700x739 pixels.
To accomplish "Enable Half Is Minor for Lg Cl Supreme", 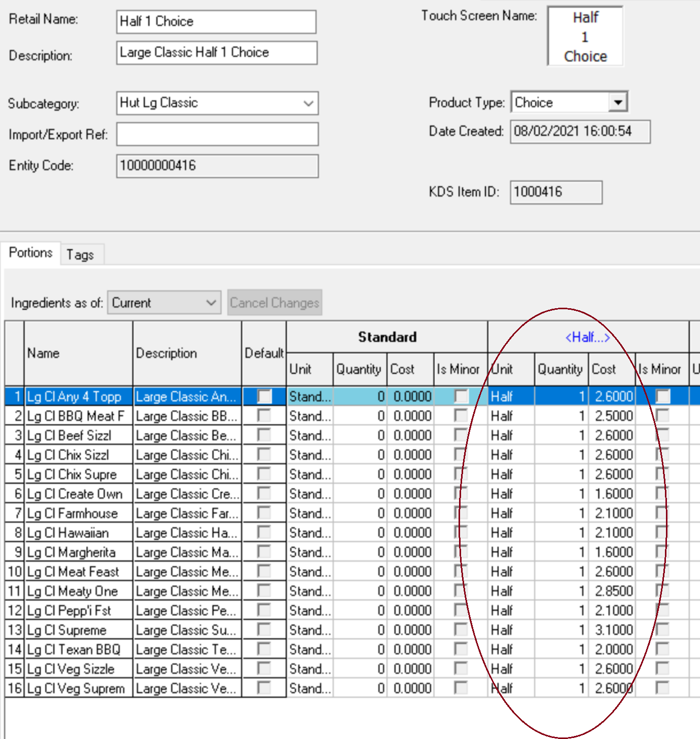I will click(x=662, y=630).
